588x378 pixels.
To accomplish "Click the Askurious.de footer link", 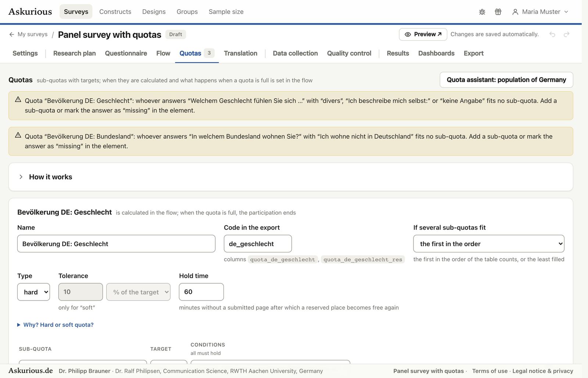I will [31, 371].
